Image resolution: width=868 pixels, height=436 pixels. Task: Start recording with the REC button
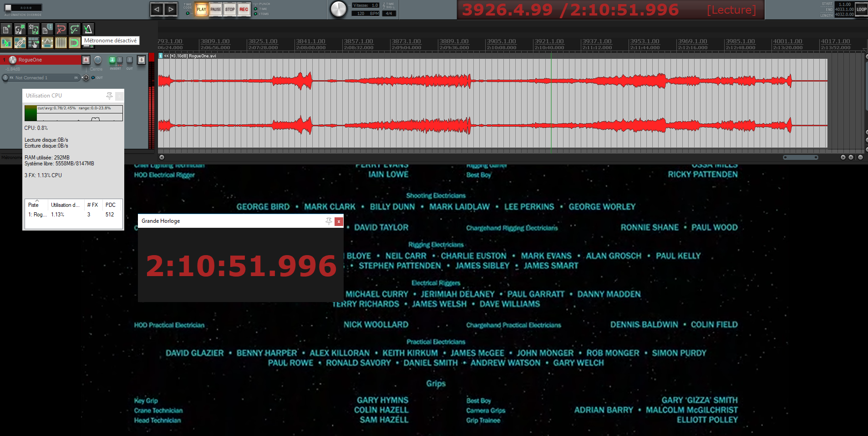244,10
